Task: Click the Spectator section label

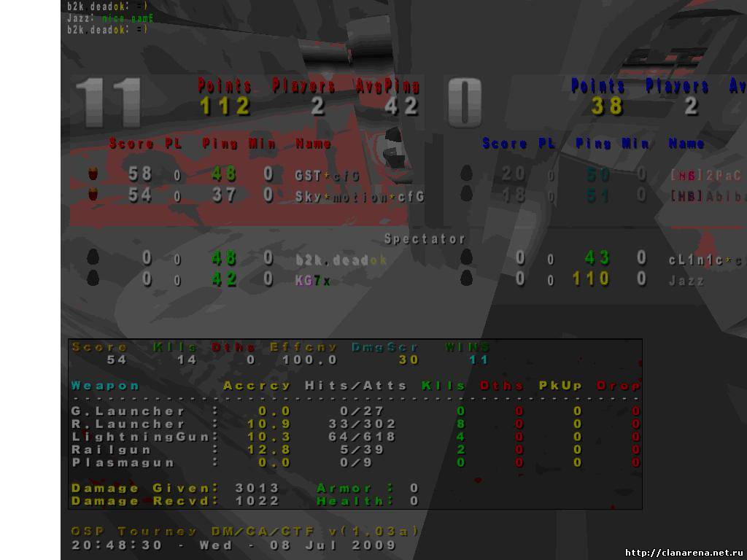Action: click(425, 238)
